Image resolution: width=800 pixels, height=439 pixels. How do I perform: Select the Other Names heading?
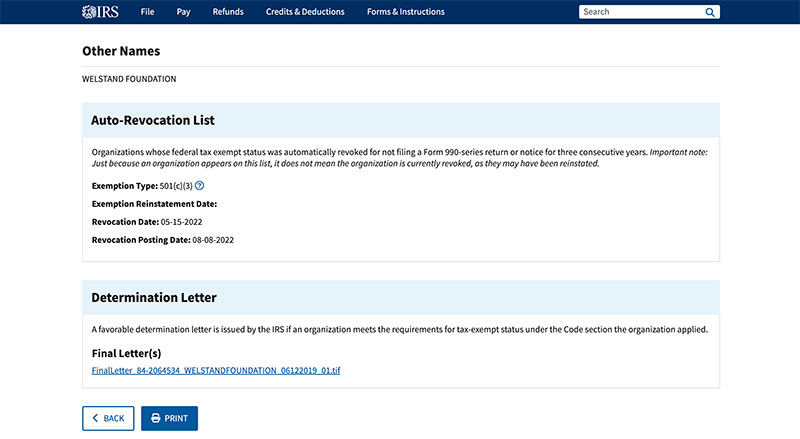click(x=121, y=51)
